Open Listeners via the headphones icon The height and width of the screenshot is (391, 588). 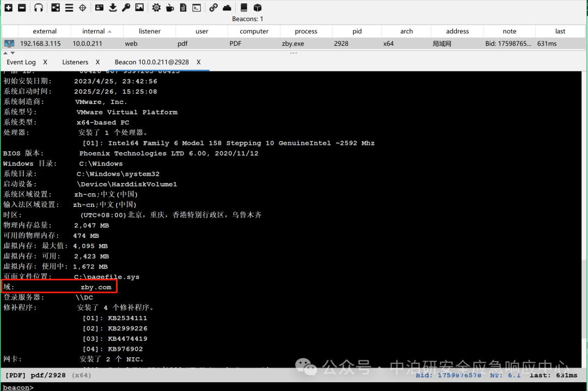click(38, 8)
